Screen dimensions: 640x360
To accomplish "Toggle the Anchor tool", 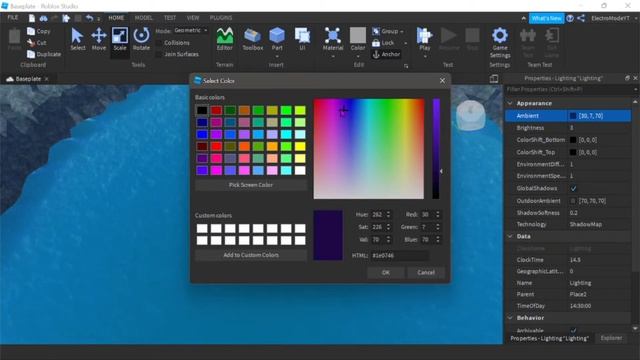I will tap(386, 54).
